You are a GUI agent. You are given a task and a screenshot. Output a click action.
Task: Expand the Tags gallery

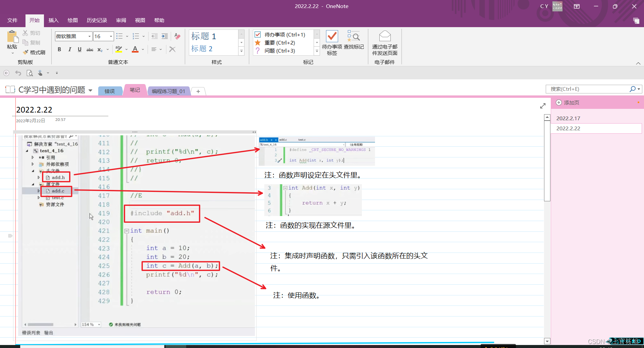tap(317, 51)
